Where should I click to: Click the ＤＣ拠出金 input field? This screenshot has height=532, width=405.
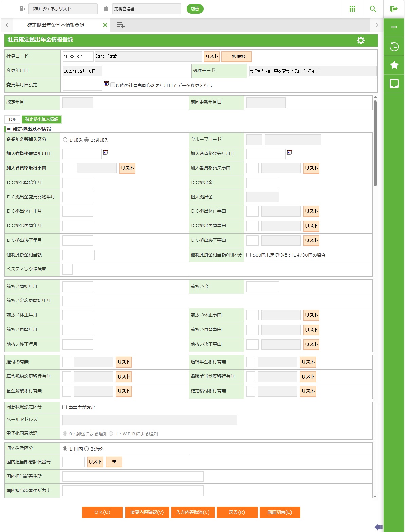point(263,183)
